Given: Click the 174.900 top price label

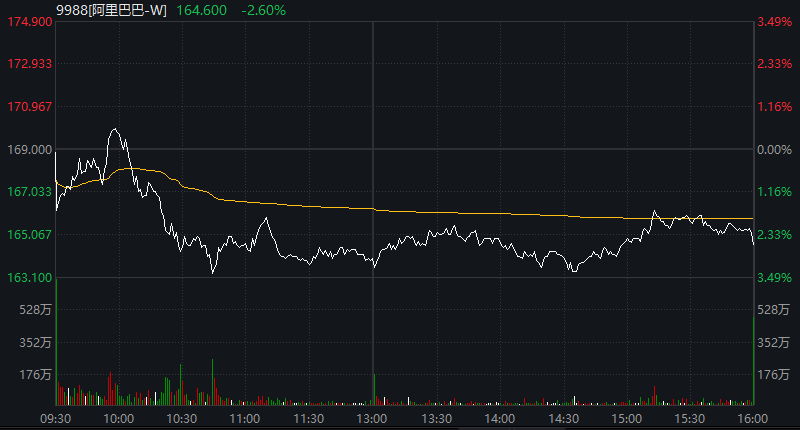Looking at the screenshot, I should [30, 21].
